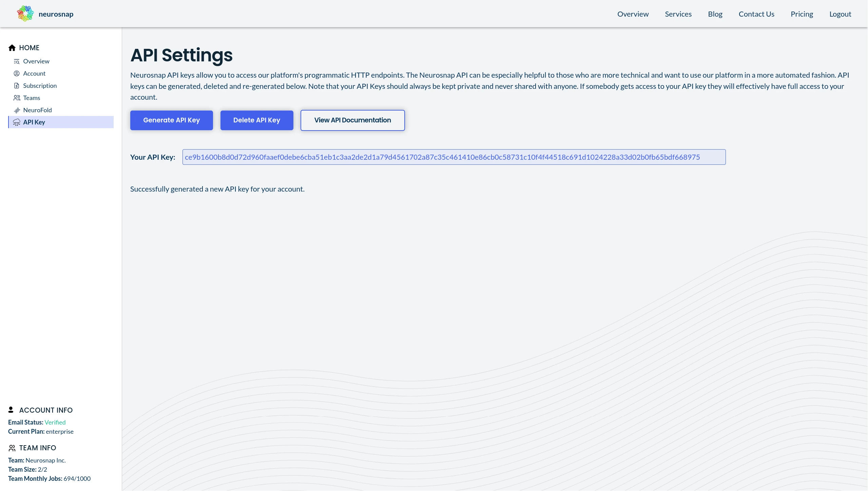Click Generate API Key button
Image resolution: width=868 pixels, height=491 pixels.
[171, 120]
